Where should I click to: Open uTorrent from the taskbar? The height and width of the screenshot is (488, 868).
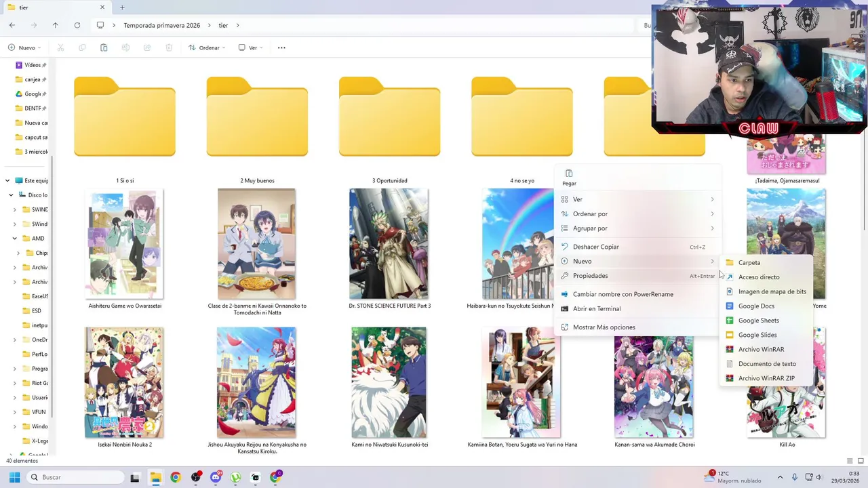click(x=235, y=477)
